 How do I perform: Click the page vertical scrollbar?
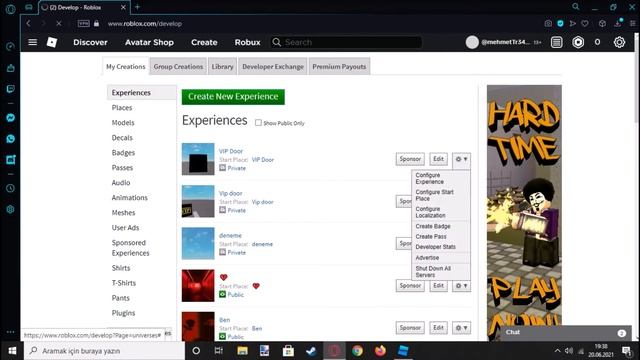tap(636, 78)
